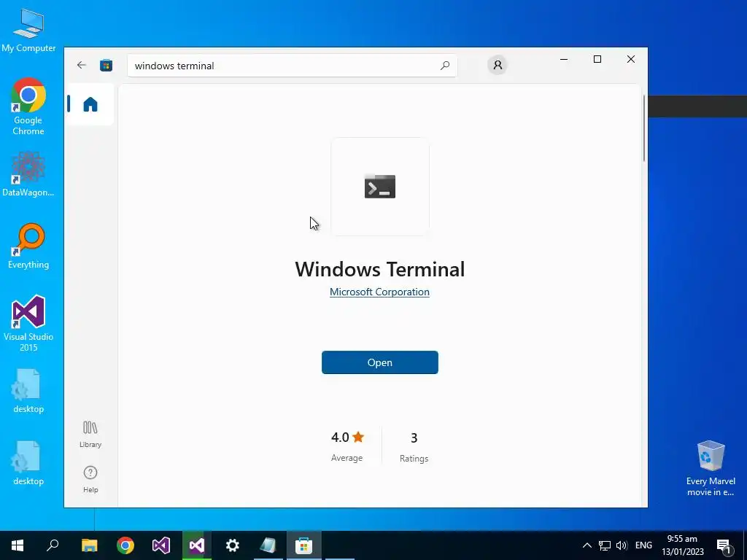747x560 pixels.
Task: Select the upper "desktop" file icon
Action: [28, 391]
